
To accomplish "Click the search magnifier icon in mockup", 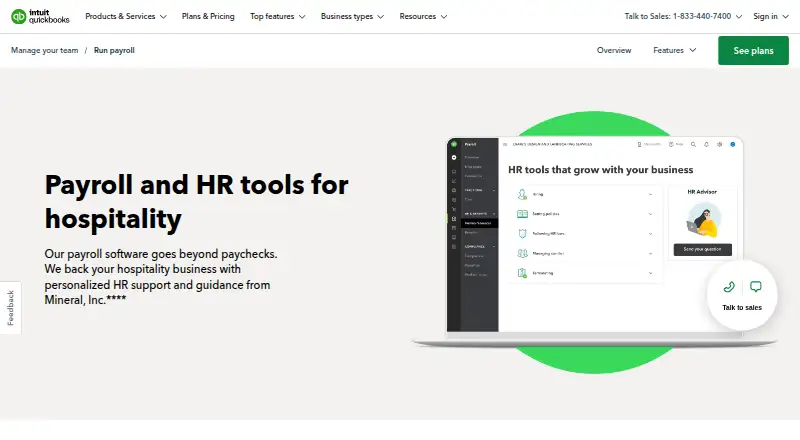I will click(x=693, y=144).
